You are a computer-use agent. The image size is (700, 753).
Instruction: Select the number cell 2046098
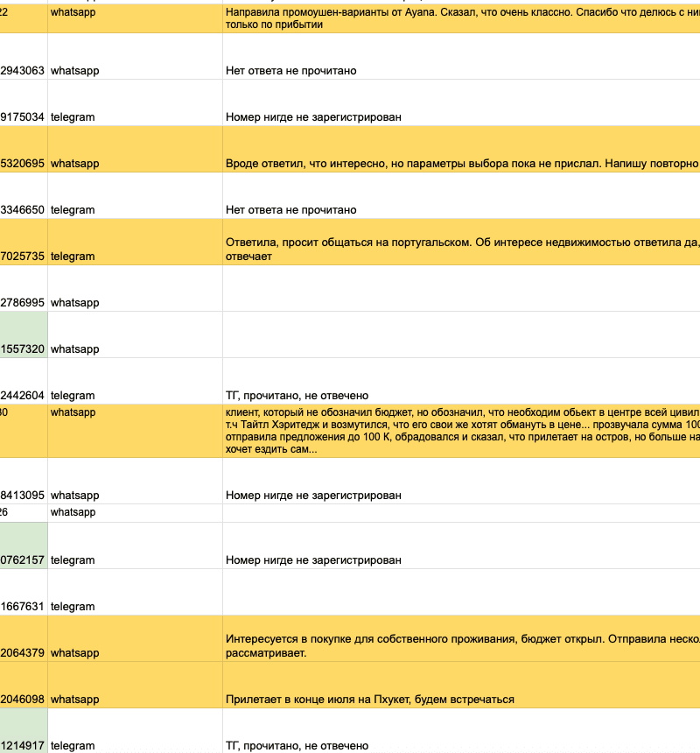coord(24,685)
